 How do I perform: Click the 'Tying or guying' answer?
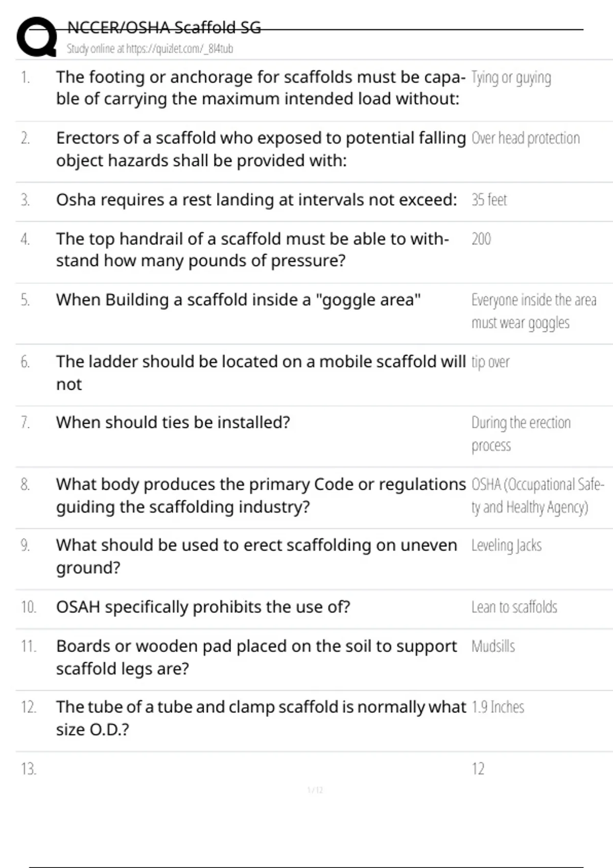coord(511,78)
